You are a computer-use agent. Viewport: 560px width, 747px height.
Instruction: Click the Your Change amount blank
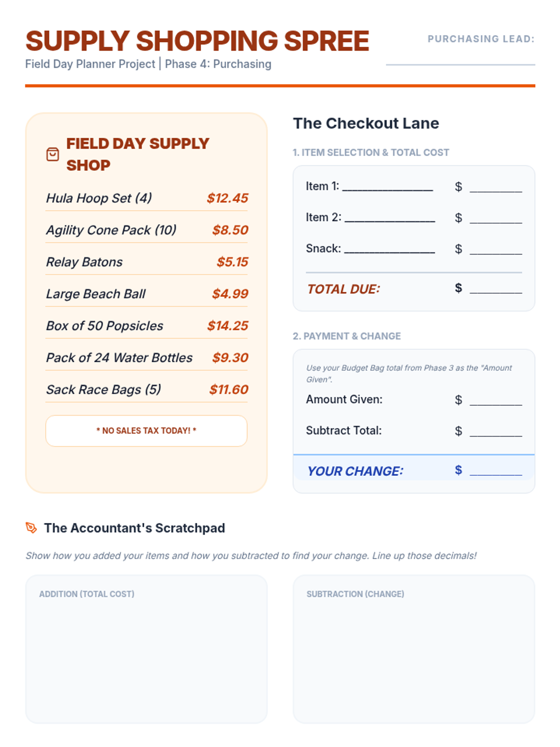496,471
